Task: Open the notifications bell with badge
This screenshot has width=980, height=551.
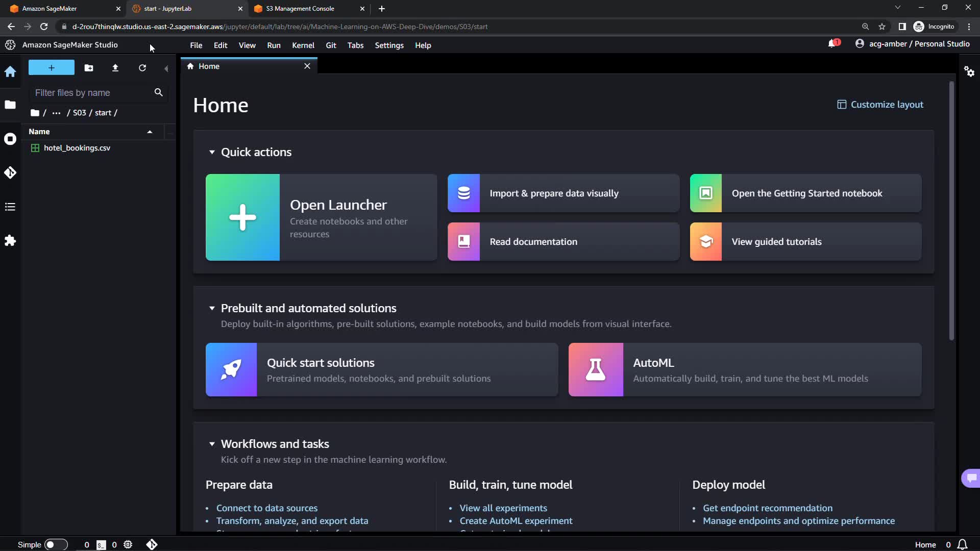Action: pos(833,44)
